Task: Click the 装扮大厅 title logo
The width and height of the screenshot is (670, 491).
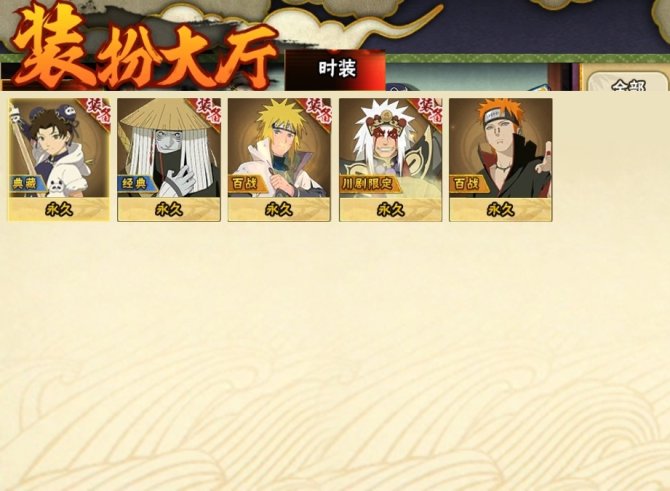Action: (x=143, y=49)
